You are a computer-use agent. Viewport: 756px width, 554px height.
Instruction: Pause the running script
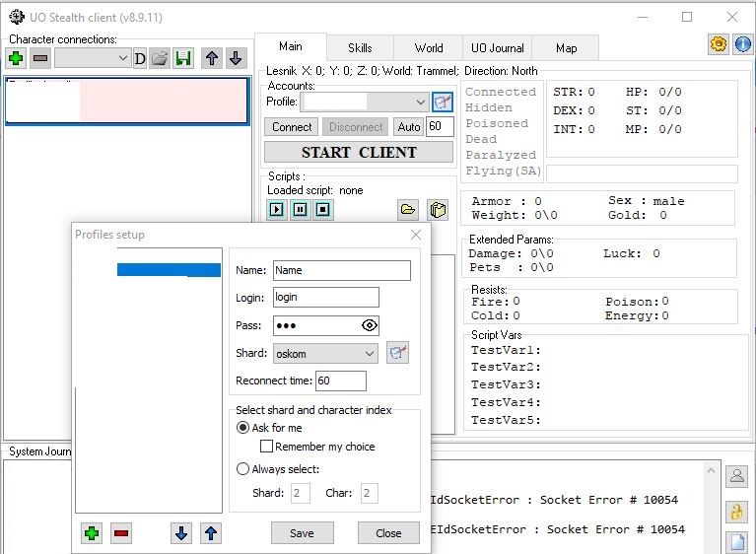coord(300,210)
